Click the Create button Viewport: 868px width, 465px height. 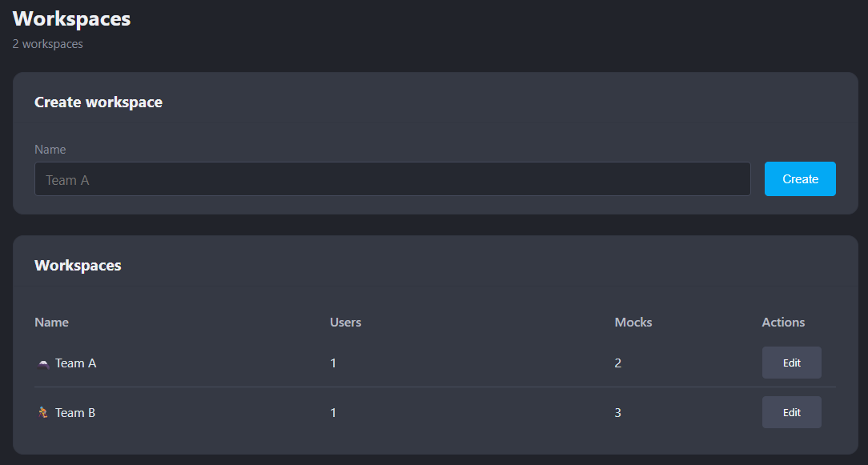800,178
